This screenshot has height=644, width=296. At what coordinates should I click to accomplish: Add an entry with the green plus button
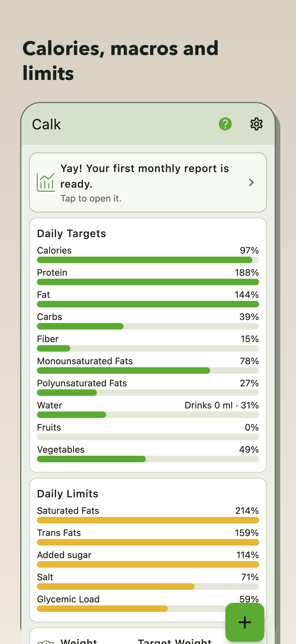(245, 622)
